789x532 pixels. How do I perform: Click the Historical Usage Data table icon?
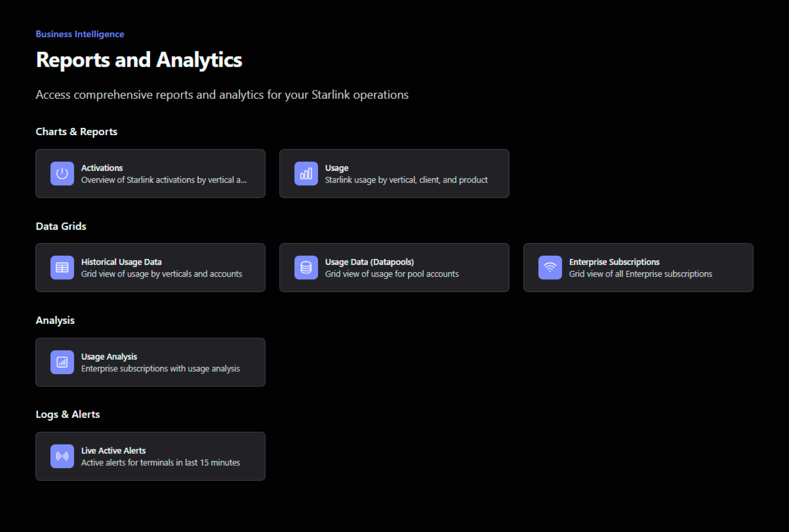click(62, 268)
